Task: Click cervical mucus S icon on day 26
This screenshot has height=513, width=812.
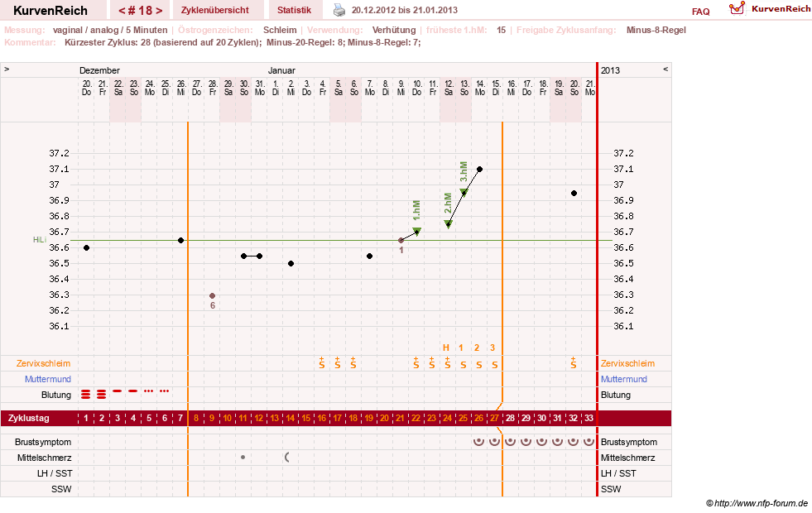Action: click(479, 365)
